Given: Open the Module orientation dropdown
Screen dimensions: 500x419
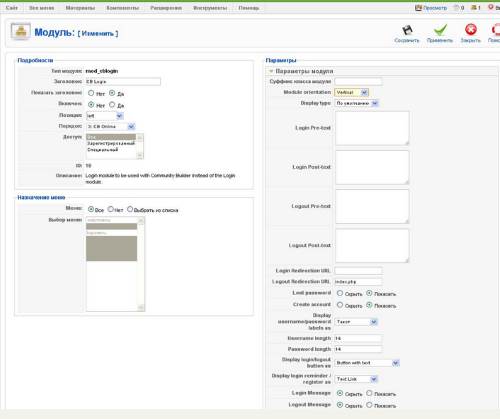Looking at the screenshot, I should pos(351,92).
